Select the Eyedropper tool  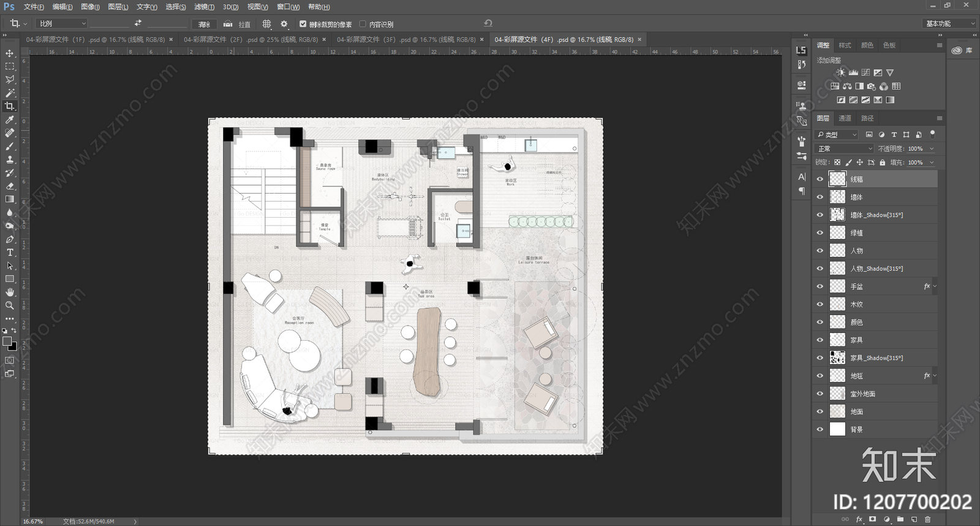(x=10, y=120)
